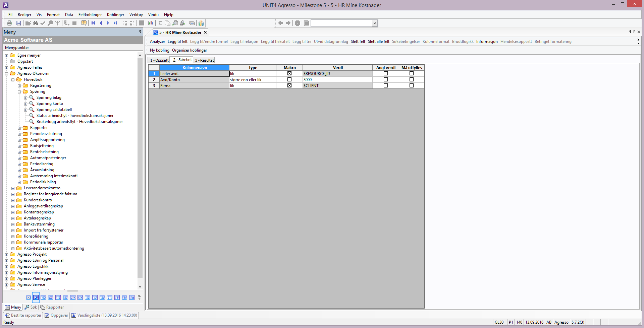
Task: Go to first record arrow icon
Action: (x=93, y=23)
